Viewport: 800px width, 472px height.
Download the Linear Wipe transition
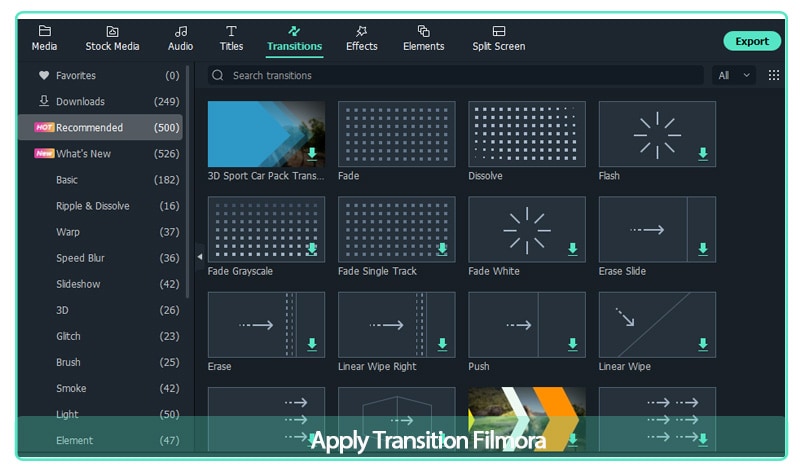703,344
